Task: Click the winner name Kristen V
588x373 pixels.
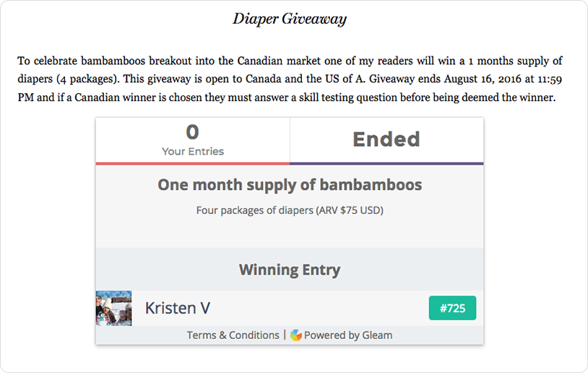Action: pos(178,308)
